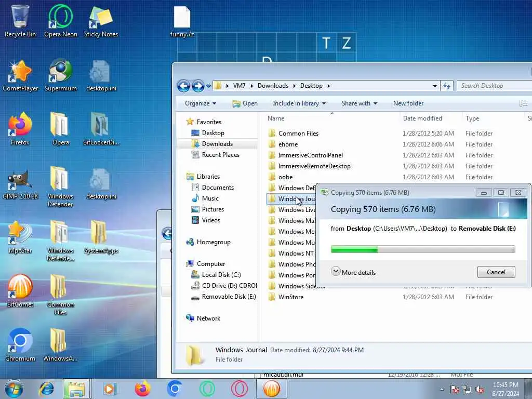The image size is (532, 399).
Task: Show hidden tray icons arrow
Action: (442, 390)
